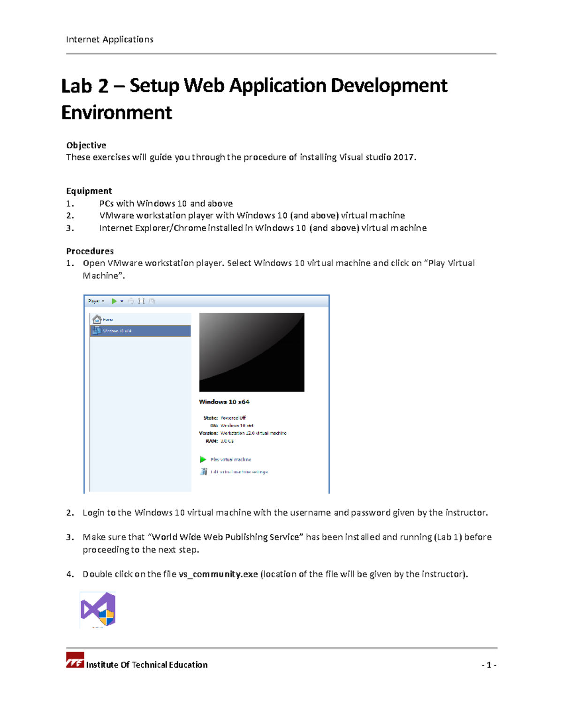
Task: Click the Visual Studio installer logo image
Action: click(x=99, y=610)
